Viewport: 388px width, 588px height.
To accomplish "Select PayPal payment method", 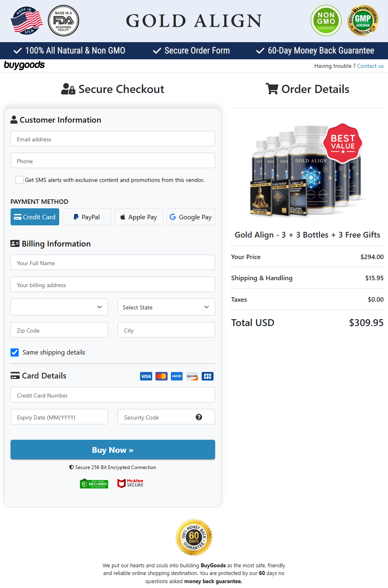I will [87, 217].
